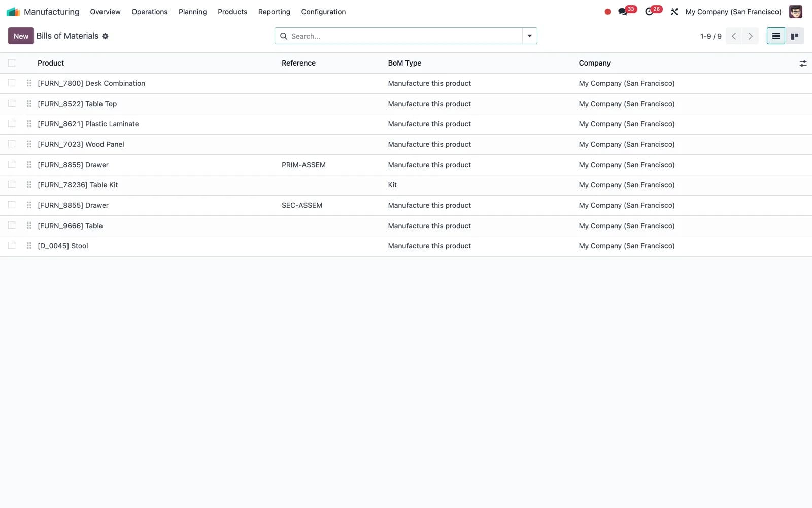This screenshot has height=508, width=812.
Task: Click the search magnifier icon
Action: (x=284, y=36)
